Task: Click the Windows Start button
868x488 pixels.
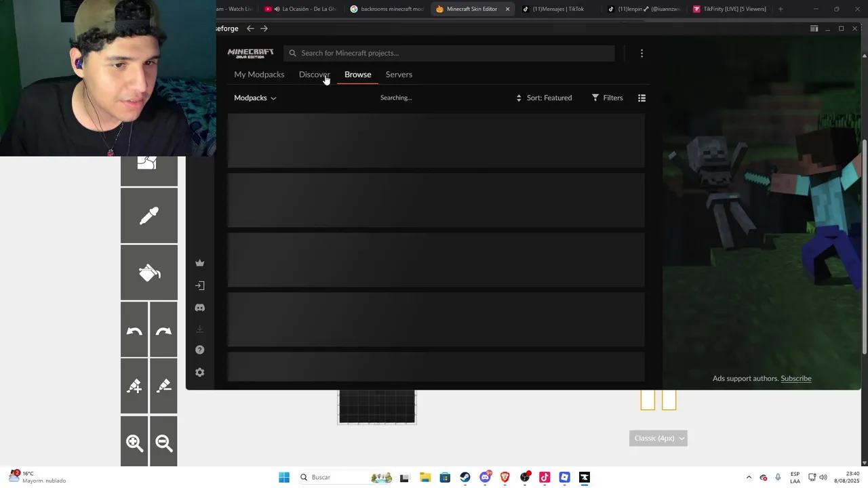Action: (x=284, y=477)
